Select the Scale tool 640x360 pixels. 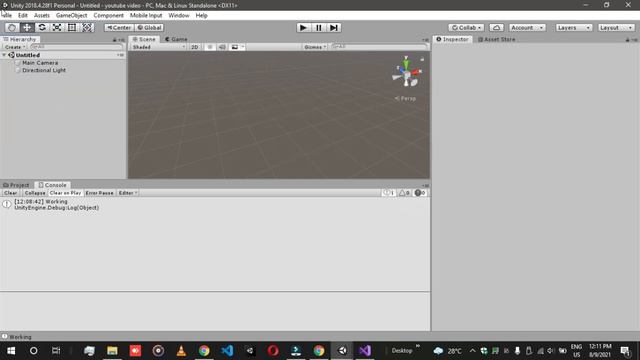(57, 27)
